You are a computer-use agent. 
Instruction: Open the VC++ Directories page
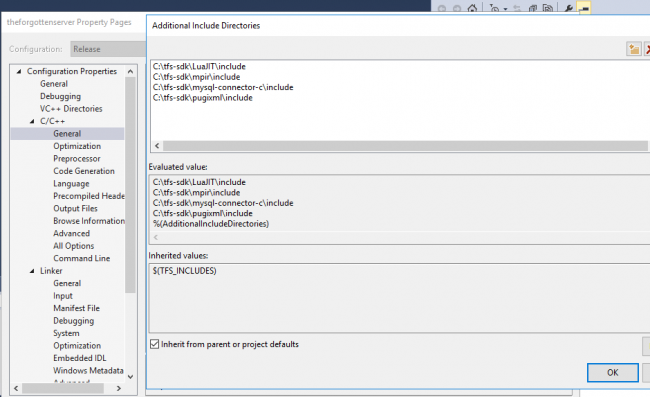click(x=71, y=109)
